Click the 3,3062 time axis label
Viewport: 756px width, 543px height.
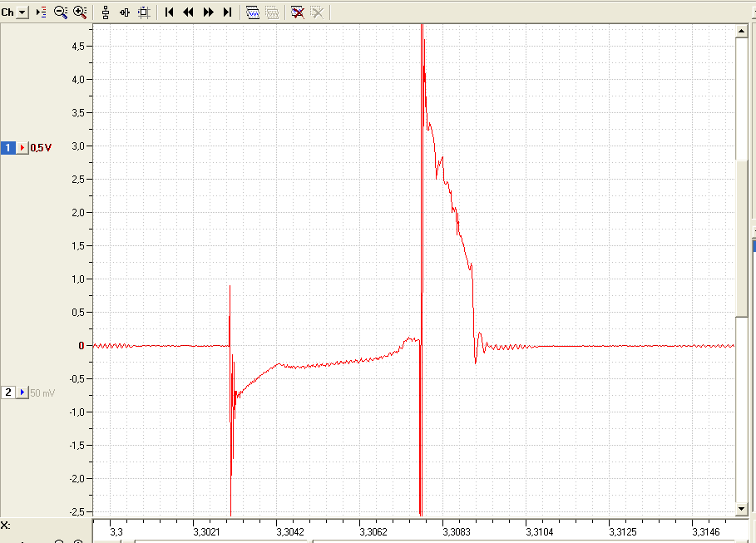(x=373, y=532)
